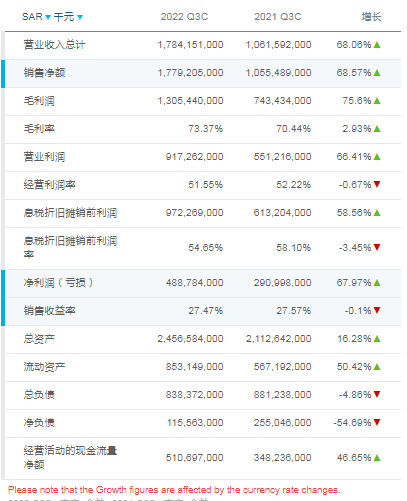Image resolution: width=407 pixels, height=501 pixels.
Task: Click the red arrow beside -4.86%
Action: coord(377,394)
